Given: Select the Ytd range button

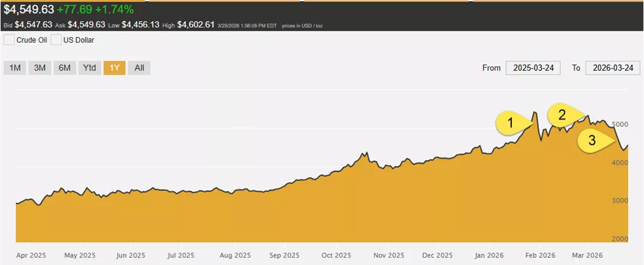Looking at the screenshot, I should tap(90, 68).
